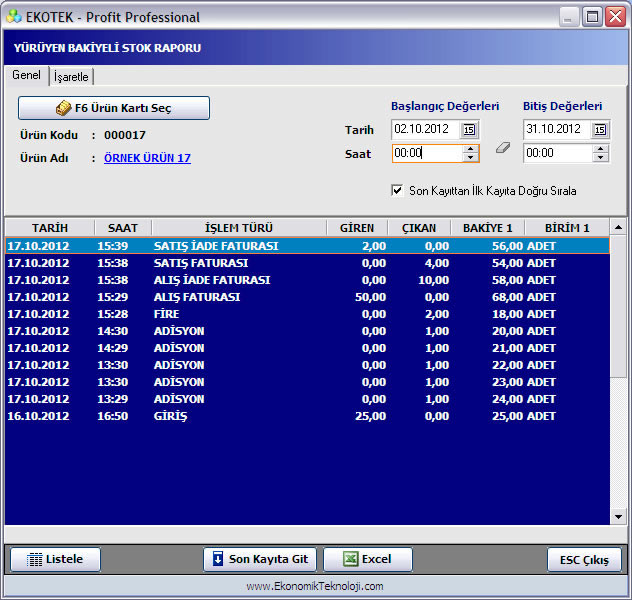Select the FİRE row
632x600 pixels.
tap(308, 314)
